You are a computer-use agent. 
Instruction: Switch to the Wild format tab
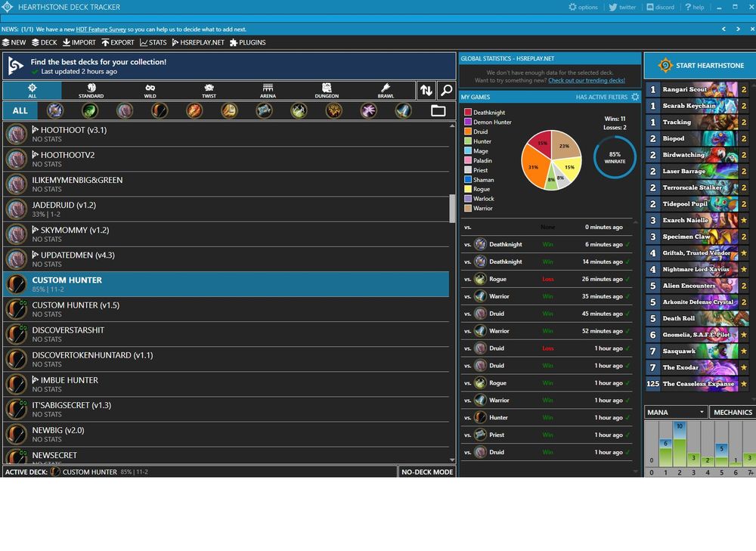(150, 90)
